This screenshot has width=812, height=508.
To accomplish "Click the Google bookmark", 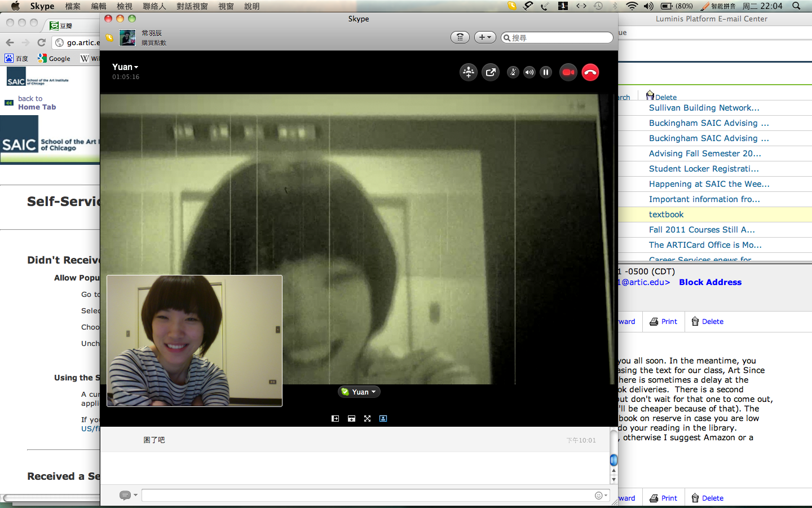I will click(x=54, y=58).
